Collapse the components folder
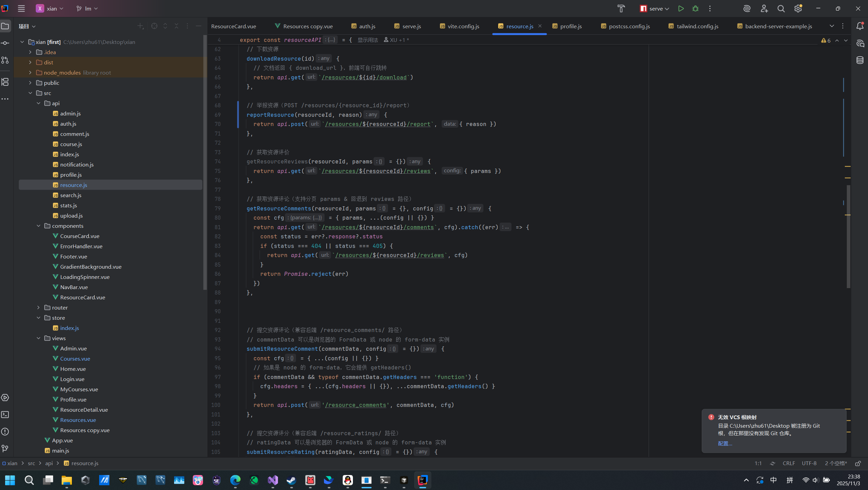Image resolution: width=868 pixels, height=490 pixels. coord(38,226)
